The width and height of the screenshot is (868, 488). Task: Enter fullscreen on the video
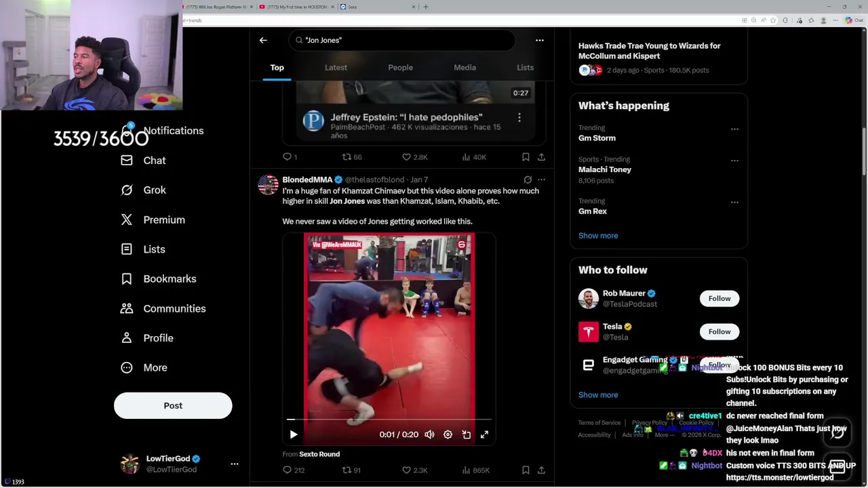484,434
